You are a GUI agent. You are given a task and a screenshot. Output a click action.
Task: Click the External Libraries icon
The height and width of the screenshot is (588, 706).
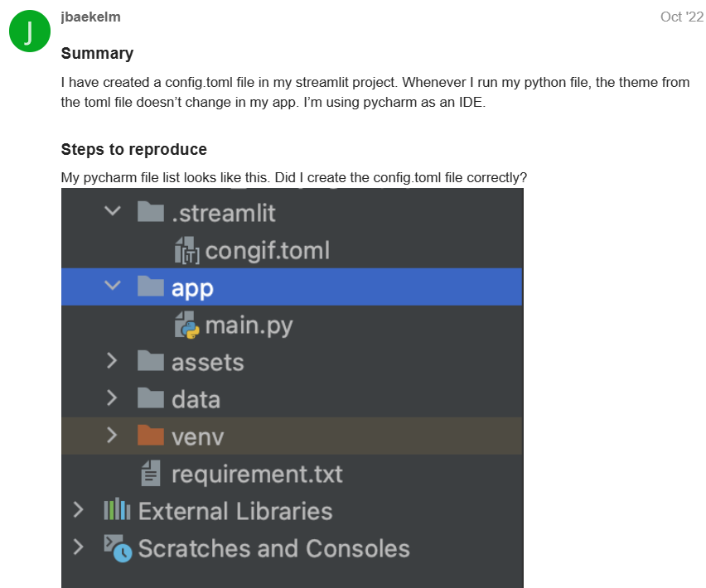click(115, 510)
